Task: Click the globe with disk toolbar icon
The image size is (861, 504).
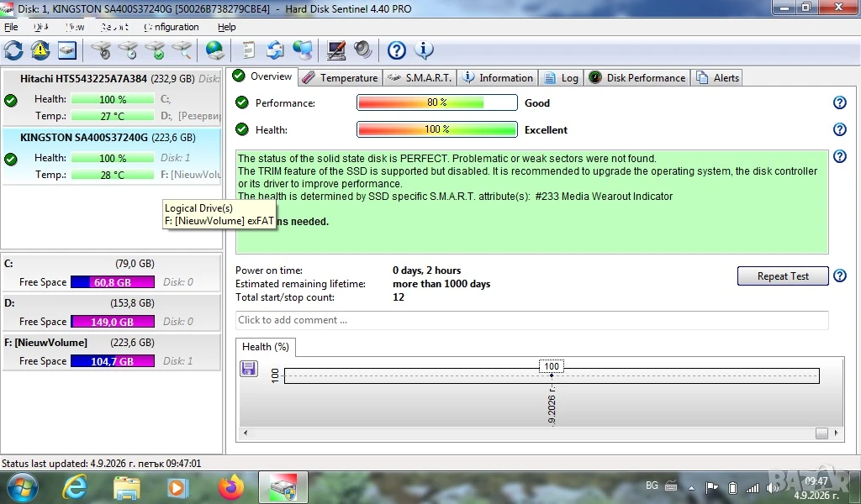Action: pyautogui.click(x=214, y=50)
